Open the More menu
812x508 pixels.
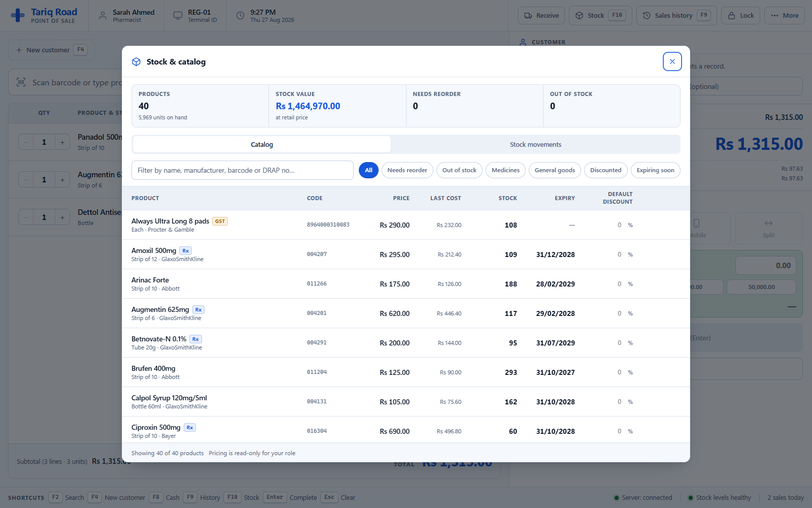[784, 16]
